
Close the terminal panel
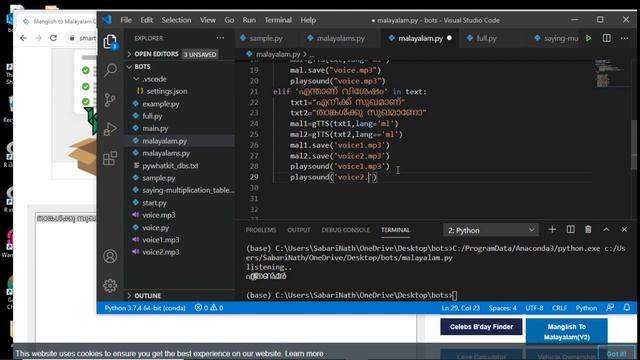(624, 229)
